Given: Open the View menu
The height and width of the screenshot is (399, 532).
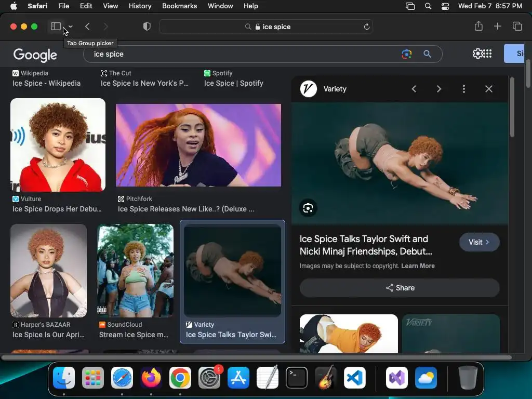Looking at the screenshot, I should pos(110,6).
